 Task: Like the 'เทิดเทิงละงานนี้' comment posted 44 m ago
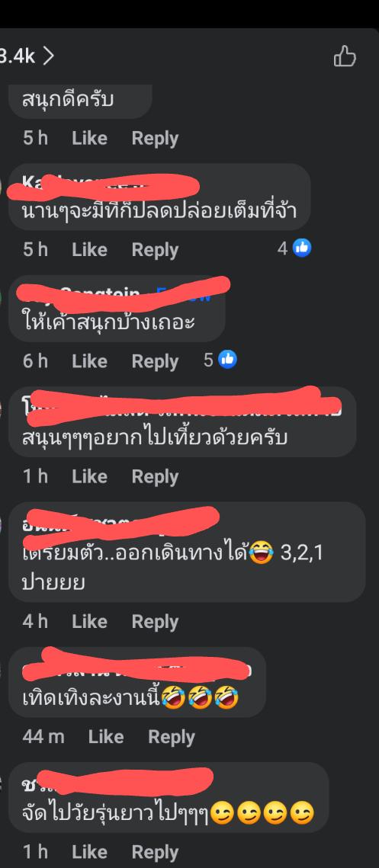(x=106, y=737)
